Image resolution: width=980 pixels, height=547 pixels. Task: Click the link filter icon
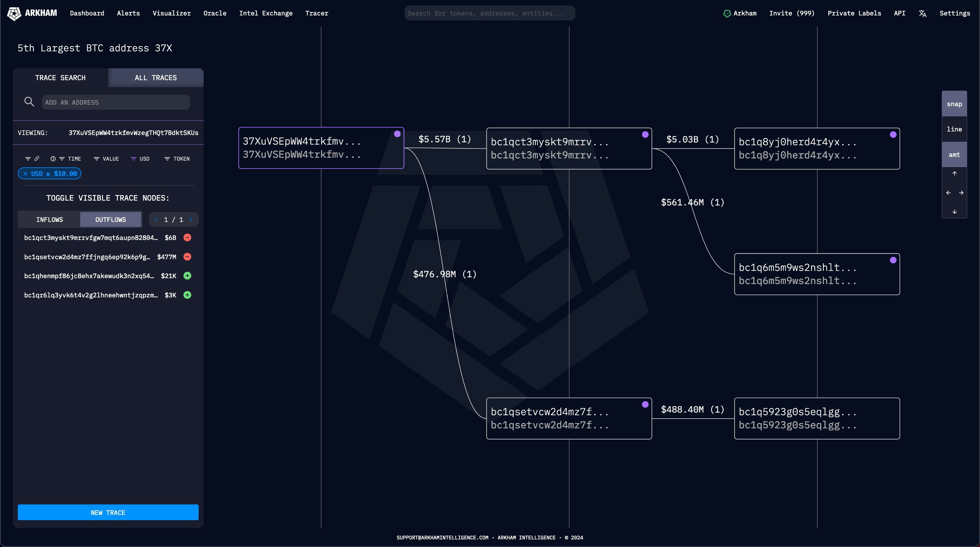pos(37,159)
